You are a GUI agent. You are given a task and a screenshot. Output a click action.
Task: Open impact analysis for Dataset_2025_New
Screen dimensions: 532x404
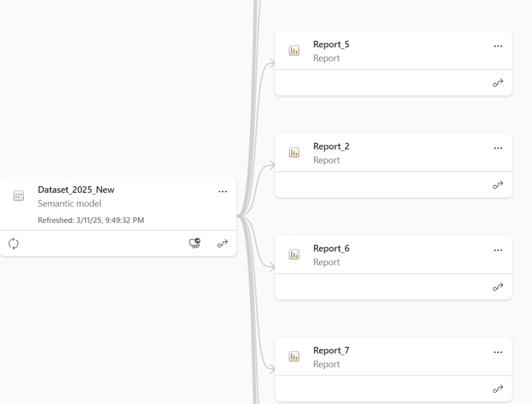click(x=196, y=243)
